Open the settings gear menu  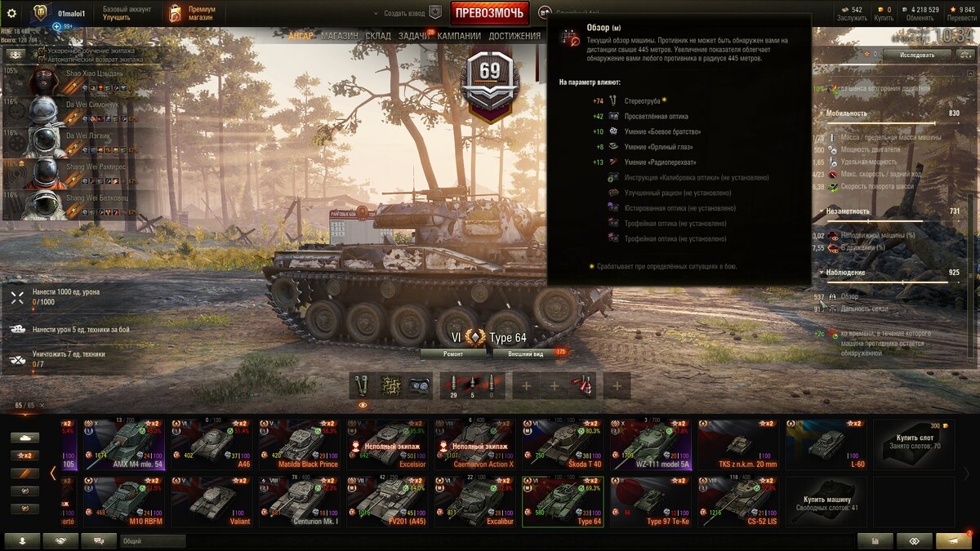pos(11,13)
